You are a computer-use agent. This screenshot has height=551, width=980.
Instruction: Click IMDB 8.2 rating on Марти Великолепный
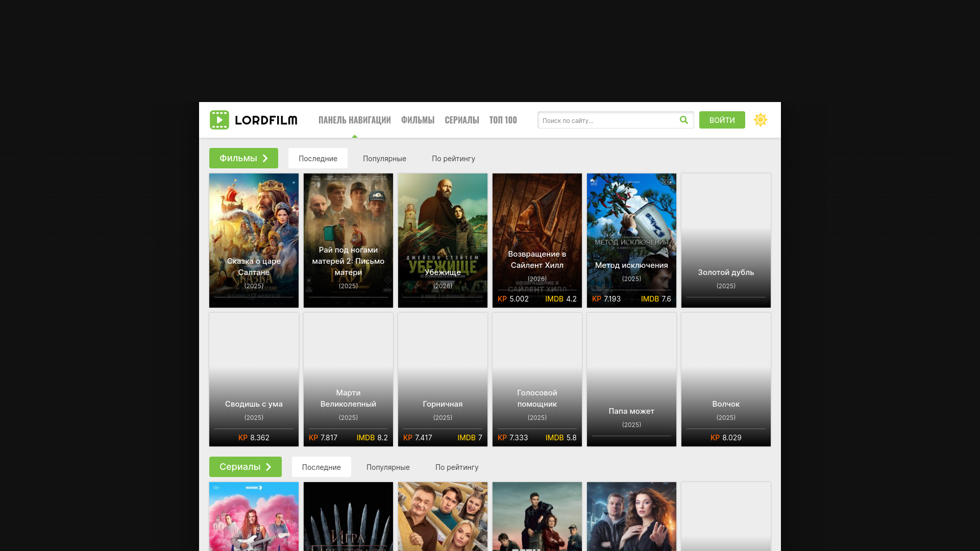tap(372, 438)
